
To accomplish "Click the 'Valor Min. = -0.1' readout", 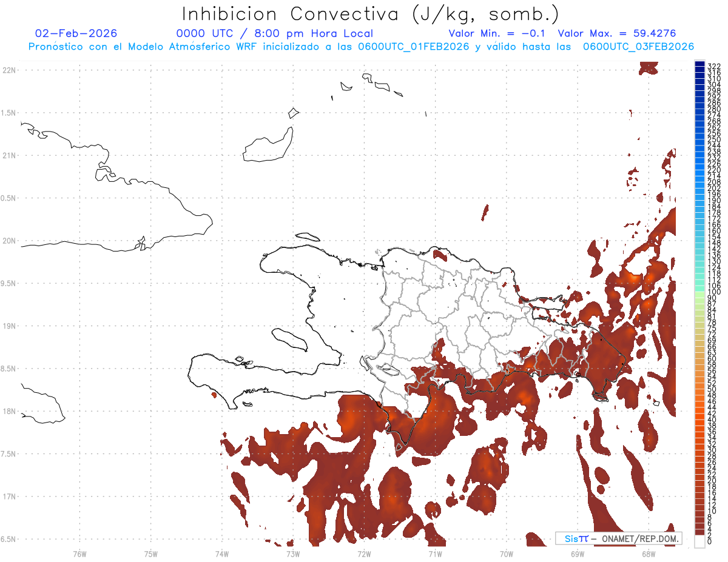I will pyautogui.click(x=497, y=33).
